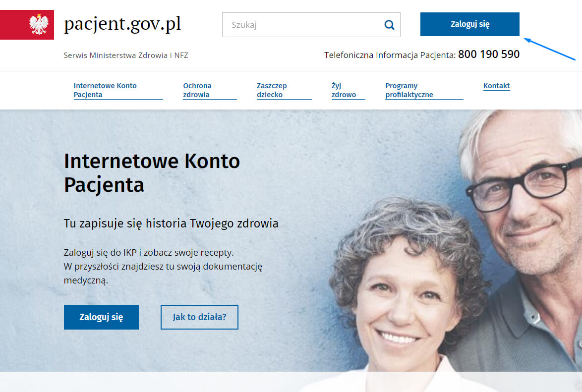The width and height of the screenshot is (582, 392).
Task: Click the white eagle emblem logo
Action: click(39, 24)
